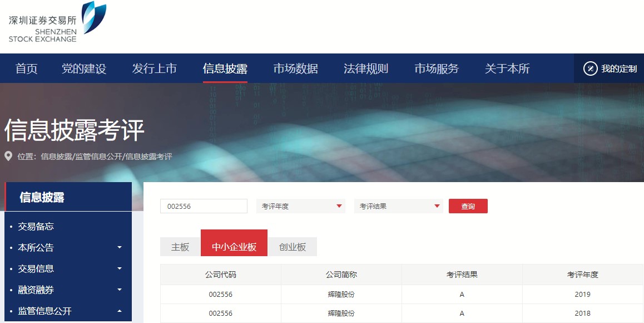The width and height of the screenshot is (644, 323).
Task: Click the location pin icon before 位置
Action: click(x=8, y=156)
